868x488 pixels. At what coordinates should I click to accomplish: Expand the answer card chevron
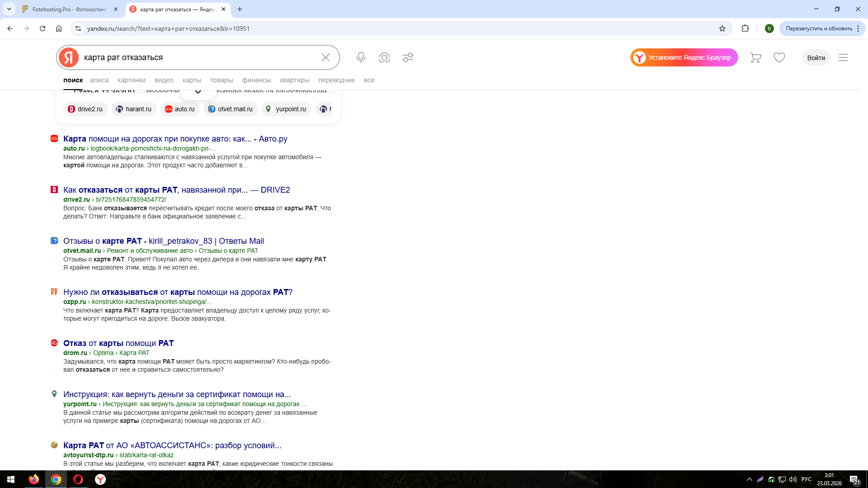pos(198,92)
